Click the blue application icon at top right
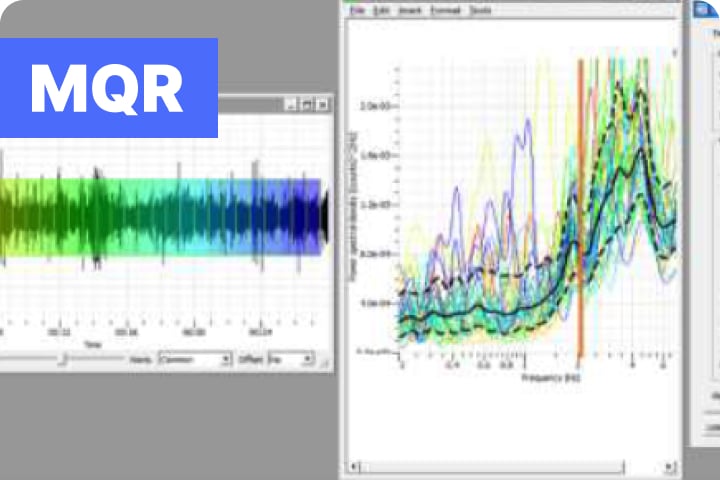Screen dimensions: 720x480 coord(706,10)
